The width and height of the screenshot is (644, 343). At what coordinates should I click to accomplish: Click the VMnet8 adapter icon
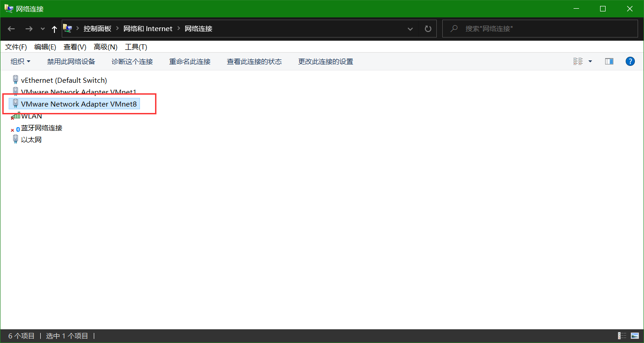tap(16, 104)
